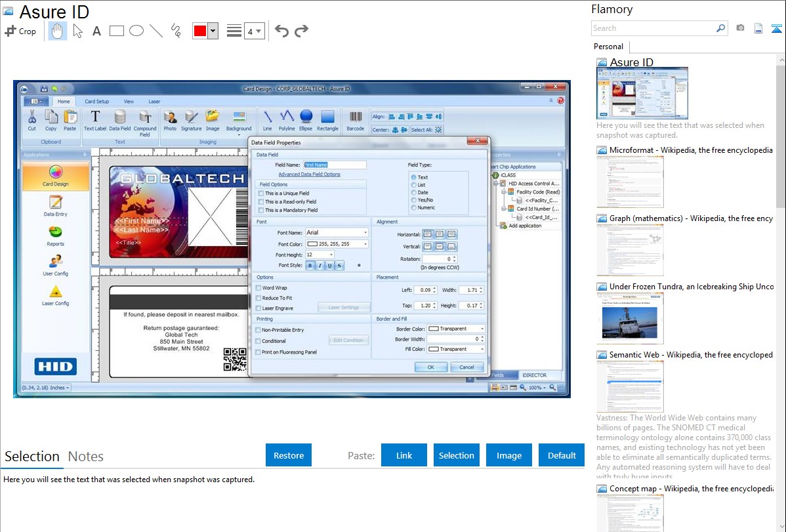Undo the last annotation
The width and height of the screenshot is (786, 532).
[281, 31]
